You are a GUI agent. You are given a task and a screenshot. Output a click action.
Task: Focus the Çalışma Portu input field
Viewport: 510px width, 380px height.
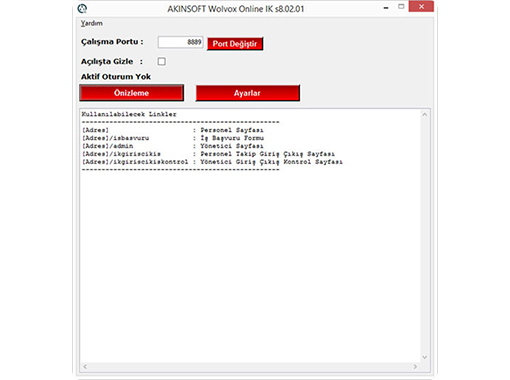pos(180,42)
